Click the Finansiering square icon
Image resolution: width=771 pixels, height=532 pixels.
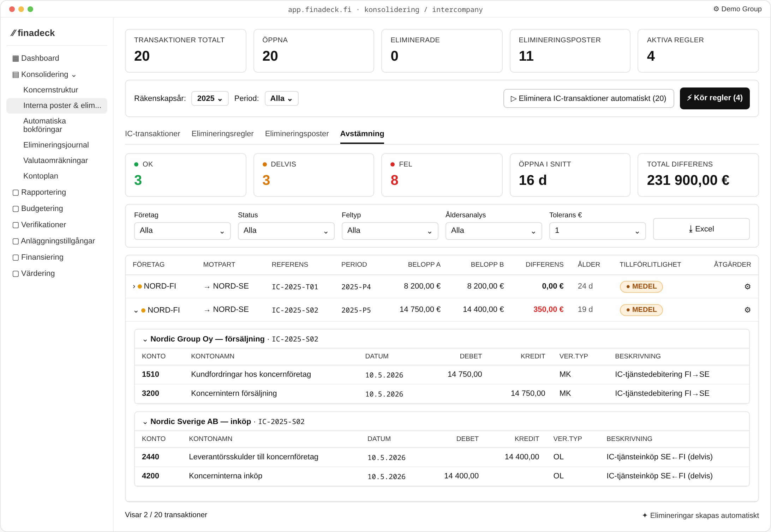pyautogui.click(x=16, y=257)
